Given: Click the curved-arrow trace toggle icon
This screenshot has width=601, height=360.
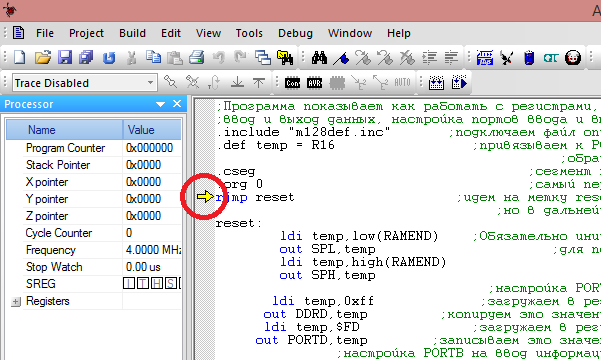Looking at the screenshot, I should point(215,82).
